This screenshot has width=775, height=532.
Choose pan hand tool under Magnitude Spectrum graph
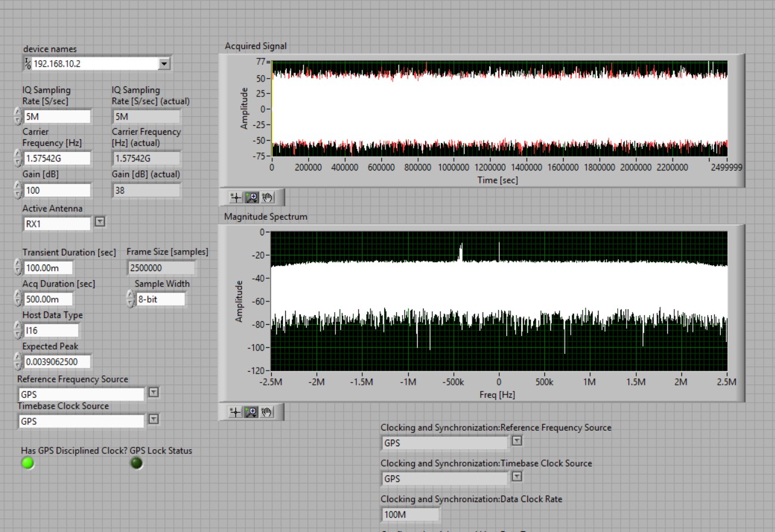(x=267, y=412)
